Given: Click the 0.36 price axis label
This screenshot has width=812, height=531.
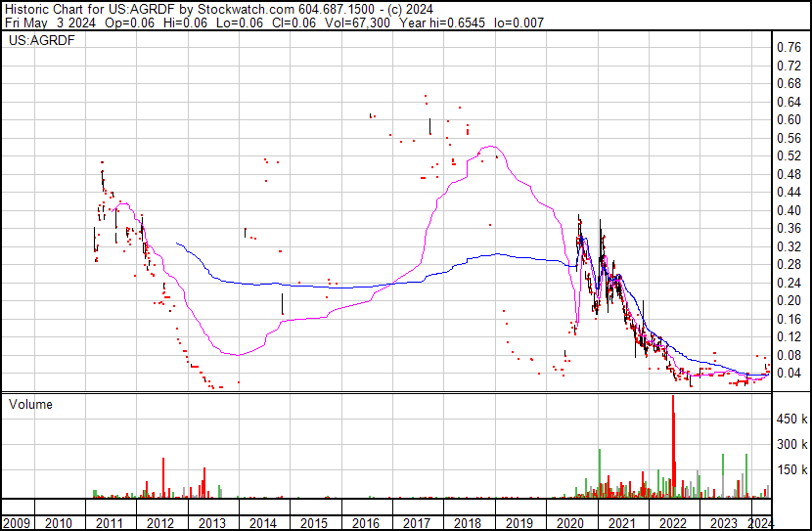Looking at the screenshot, I should (789, 229).
